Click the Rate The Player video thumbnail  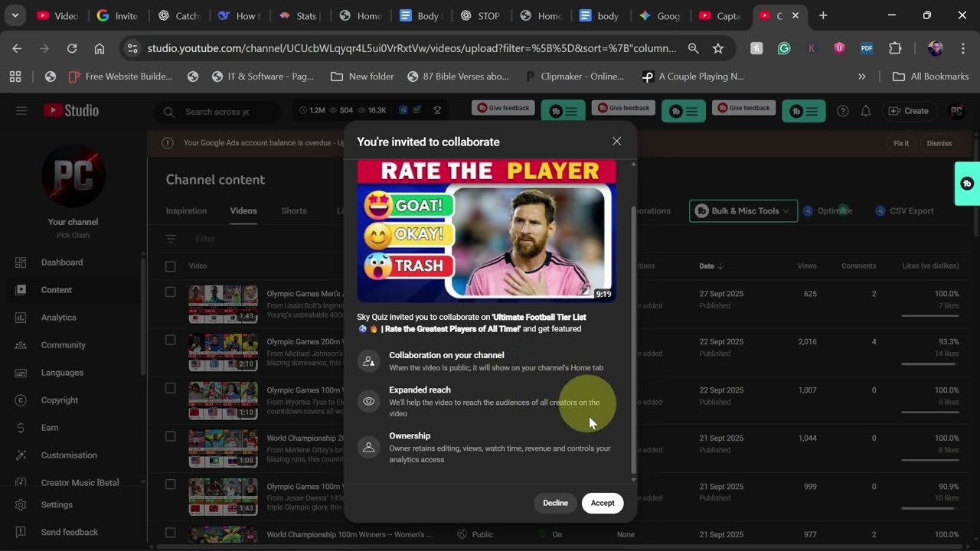486,230
